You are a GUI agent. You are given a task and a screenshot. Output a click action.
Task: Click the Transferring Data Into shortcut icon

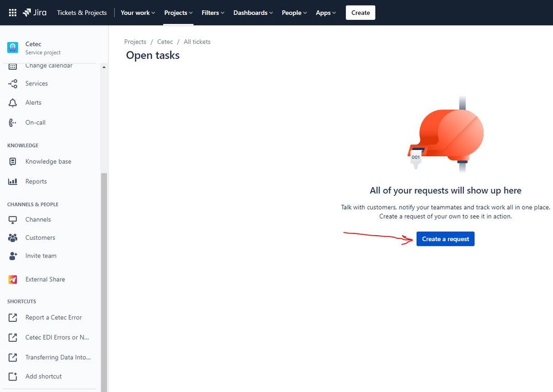[13, 358]
